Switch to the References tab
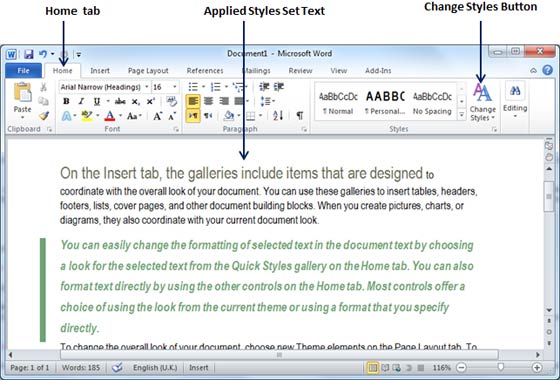 pyautogui.click(x=205, y=71)
